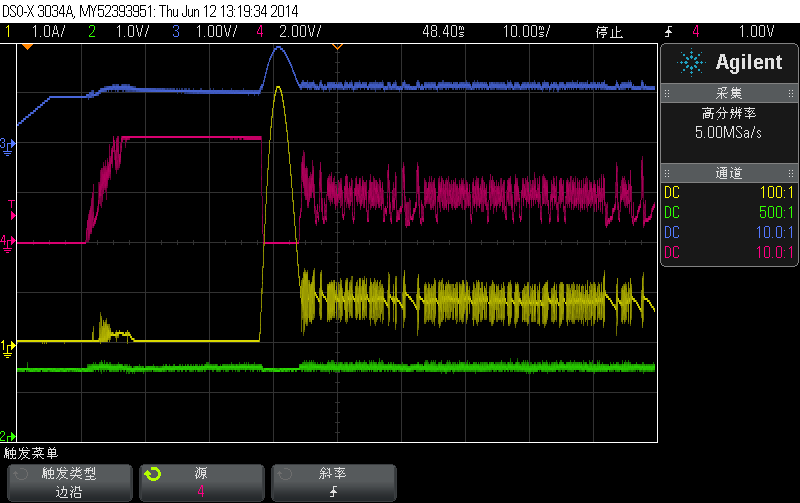The height and width of the screenshot is (503, 800).
Task: Click the 通道 panel header
Action: 729,173
